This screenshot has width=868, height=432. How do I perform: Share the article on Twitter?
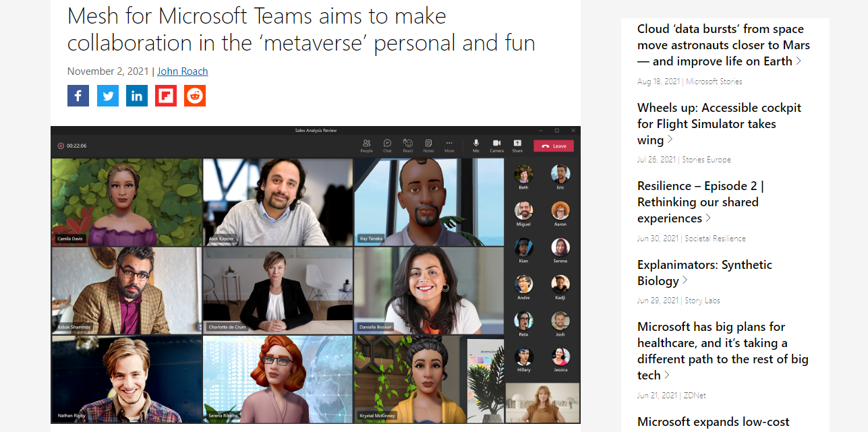coord(108,96)
